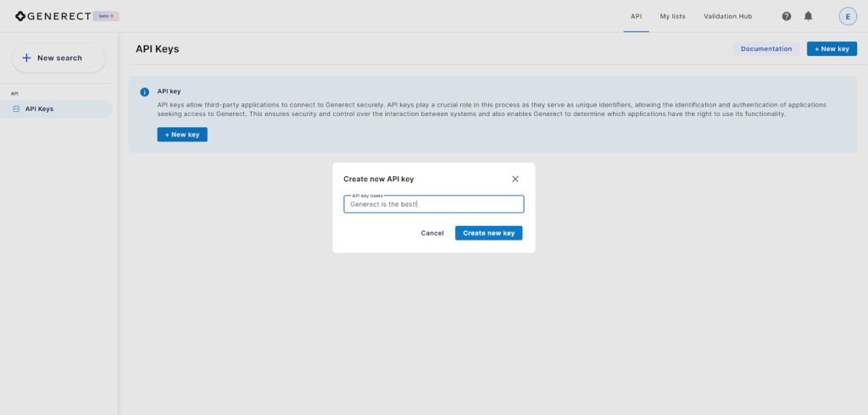
Task: Close the Create new API key dialog
Action: point(515,179)
